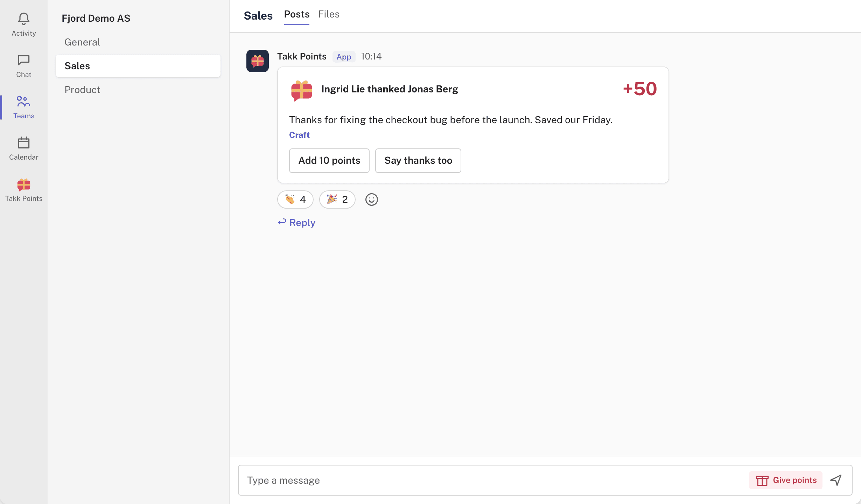The image size is (861, 504).
Task: Open the Product channel
Action: (x=138, y=90)
